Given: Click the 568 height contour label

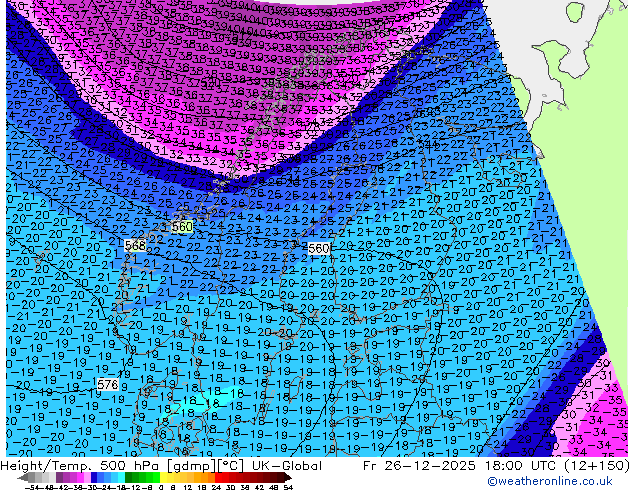Looking at the screenshot, I should [135, 245].
